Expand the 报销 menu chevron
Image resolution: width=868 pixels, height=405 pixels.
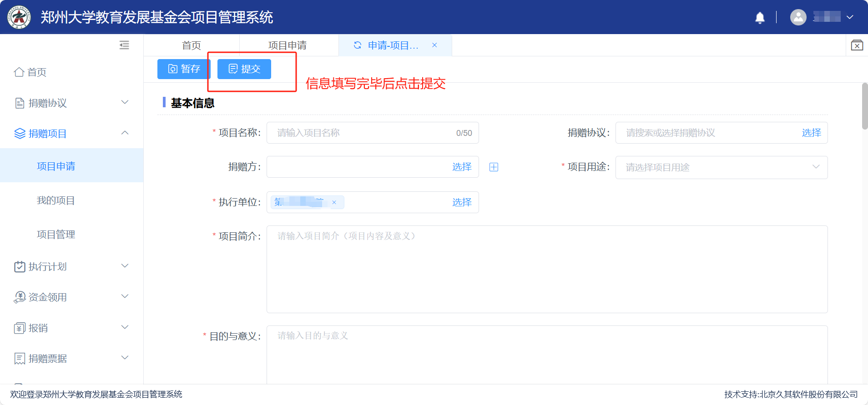click(x=125, y=327)
